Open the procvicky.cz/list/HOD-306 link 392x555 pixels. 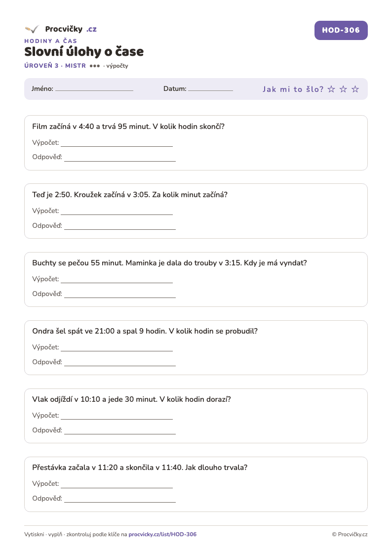click(x=162, y=534)
